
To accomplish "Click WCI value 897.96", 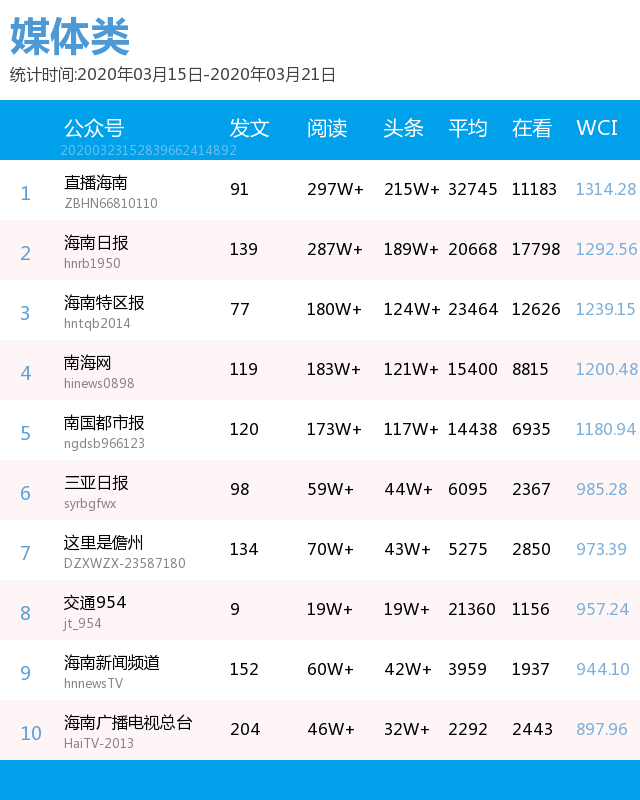I will 601,729.
